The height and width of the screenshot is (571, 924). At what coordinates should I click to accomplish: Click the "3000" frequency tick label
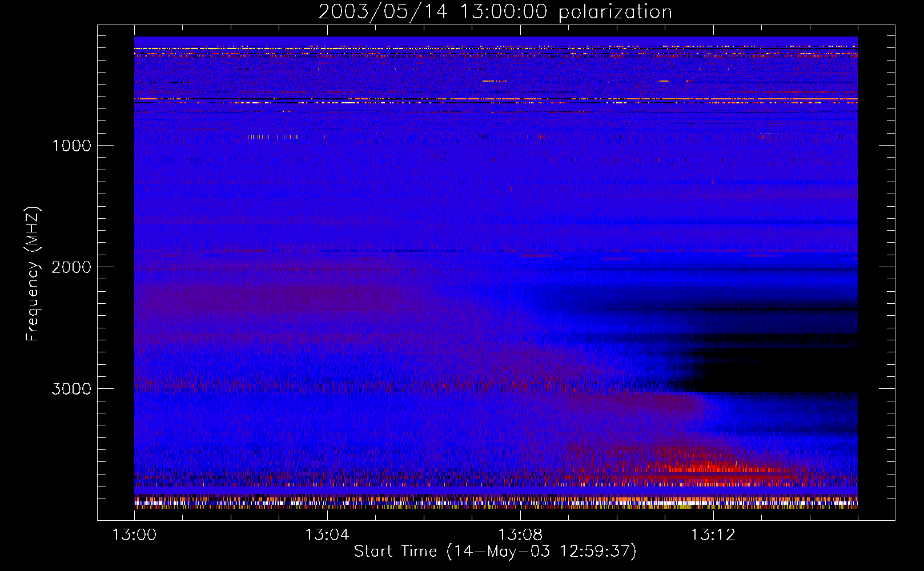[x=71, y=389]
